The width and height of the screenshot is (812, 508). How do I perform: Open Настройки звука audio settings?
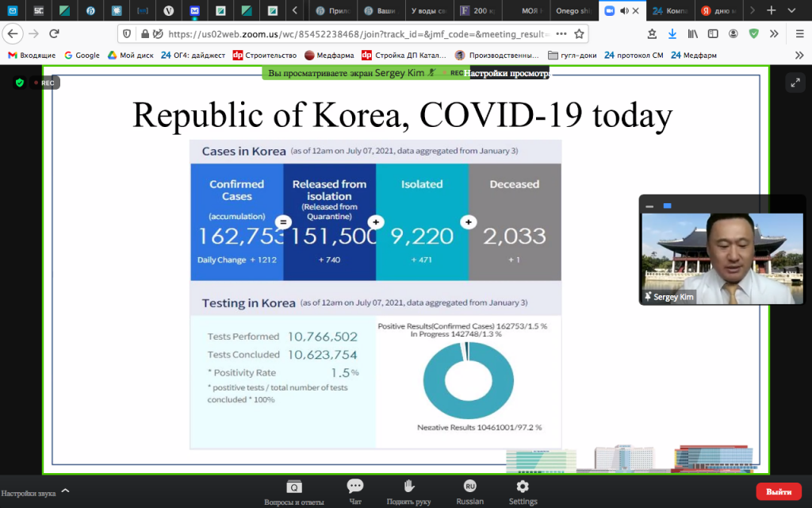pos(29,493)
